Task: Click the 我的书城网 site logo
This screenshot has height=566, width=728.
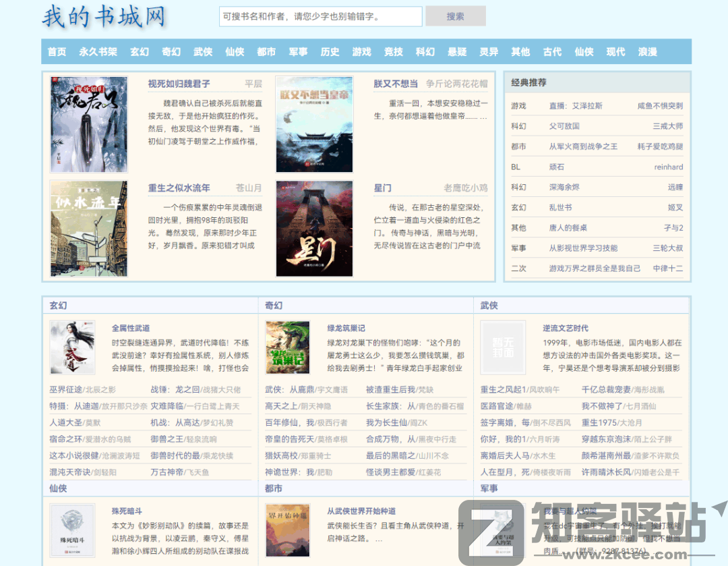Action: [x=104, y=18]
